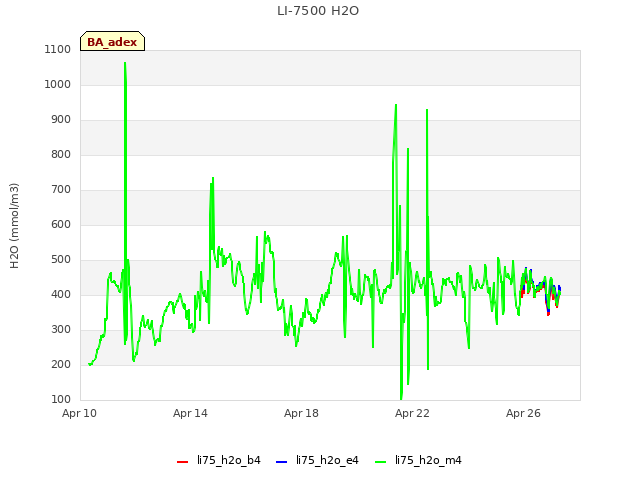This screenshot has width=640, height=480.
Task: Click the BA_adex site label
Action: pyautogui.click(x=112, y=41)
